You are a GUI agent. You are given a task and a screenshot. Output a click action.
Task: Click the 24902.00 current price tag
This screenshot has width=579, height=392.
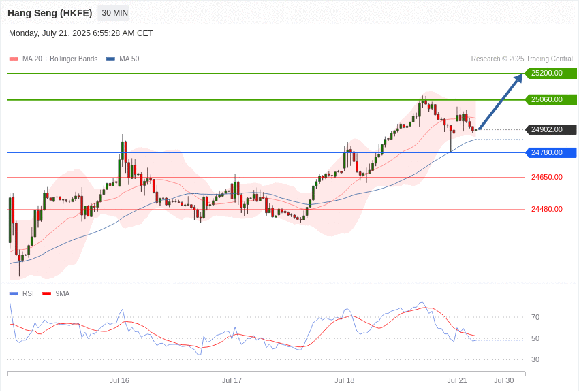(x=550, y=129)
